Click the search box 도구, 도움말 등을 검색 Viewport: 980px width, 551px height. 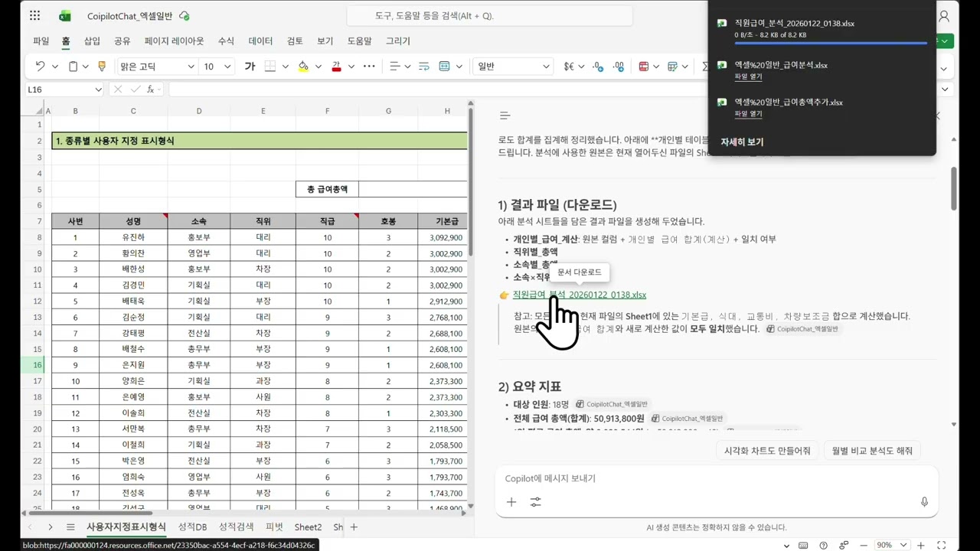click(x=490, y=15)
